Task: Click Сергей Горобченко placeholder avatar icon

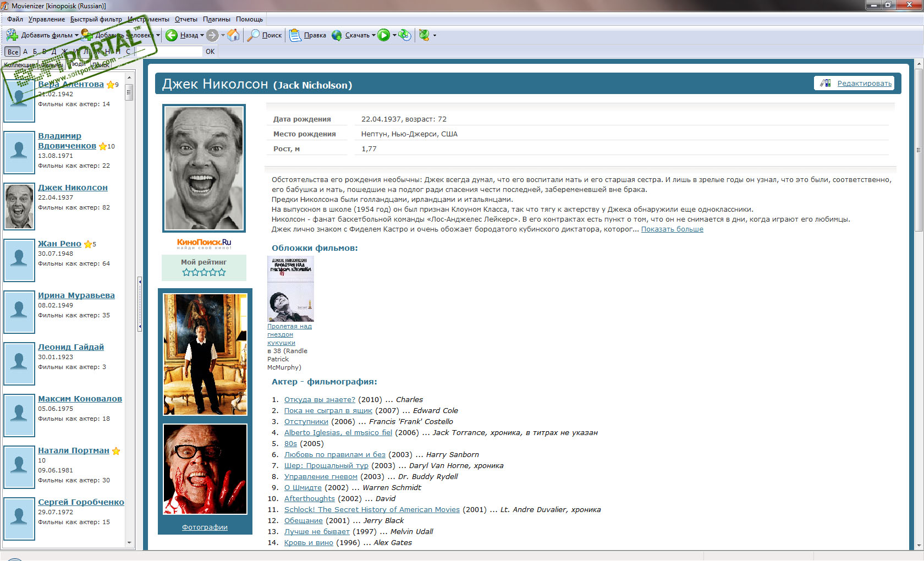Action: tap(19, 518)
